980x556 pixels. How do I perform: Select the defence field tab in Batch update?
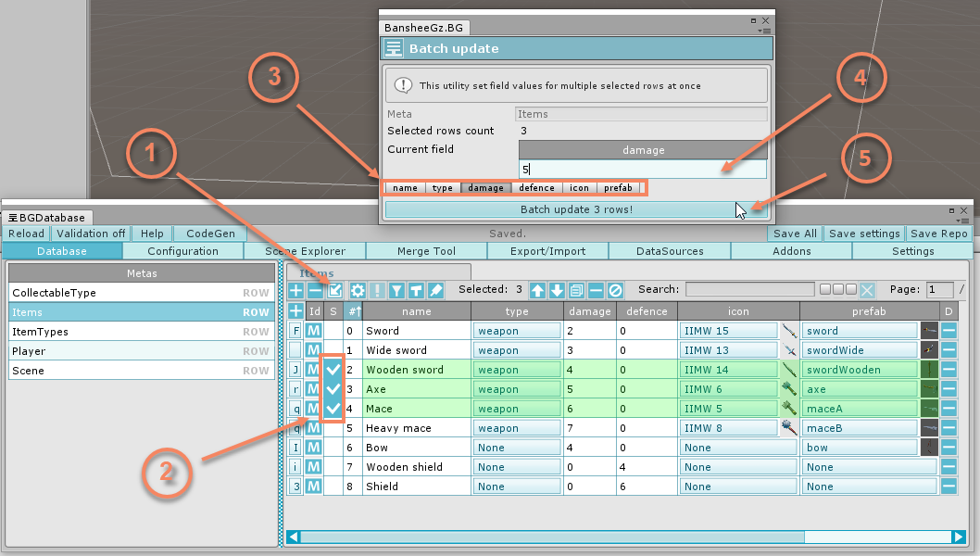point(536,188)
